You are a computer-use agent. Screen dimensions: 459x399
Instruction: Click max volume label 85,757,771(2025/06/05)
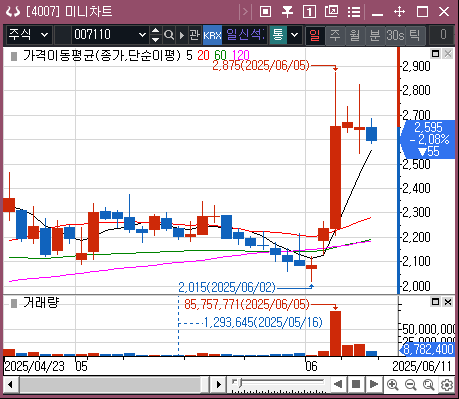point(247,304)
